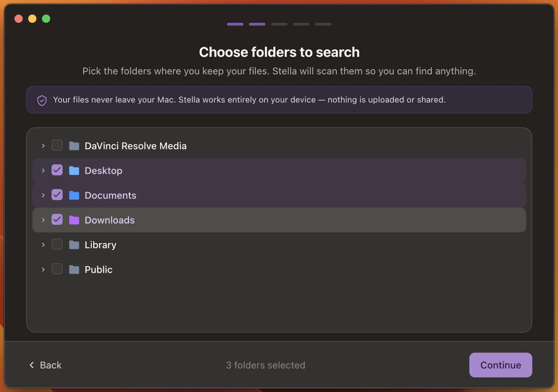Expand the Documents folder chevron
This screenshot has height=392, width=558.
pos(43,195)
